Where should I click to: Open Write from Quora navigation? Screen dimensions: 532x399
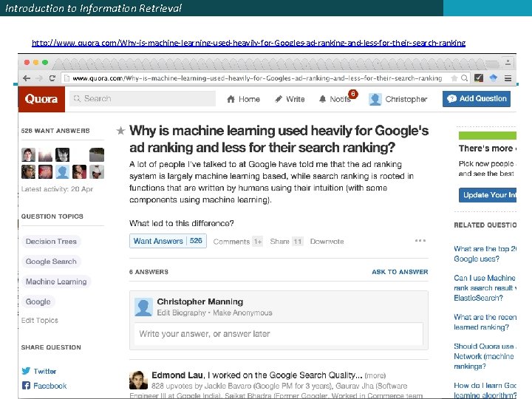click(x=290, y=99)
